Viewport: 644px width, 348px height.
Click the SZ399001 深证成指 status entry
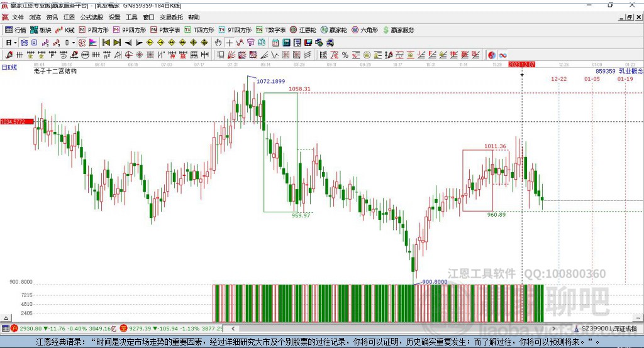point(606,329)
